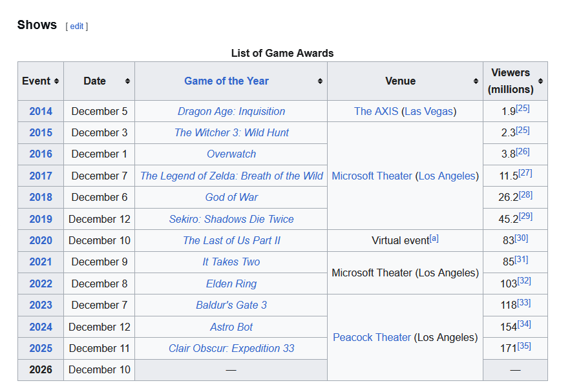Open citation [28] next to 26.2
Viewport: 581px width, 392px height.
tap(525, 195)
